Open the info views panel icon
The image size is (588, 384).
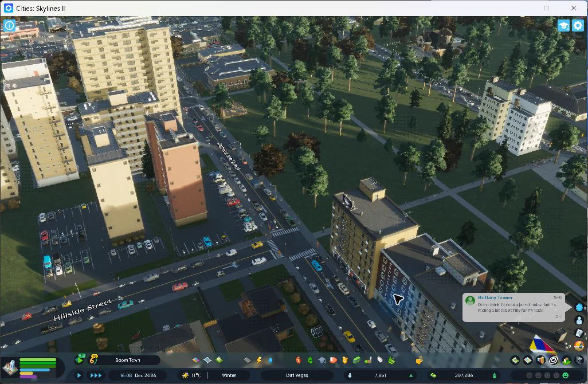(x=9, y=25)
